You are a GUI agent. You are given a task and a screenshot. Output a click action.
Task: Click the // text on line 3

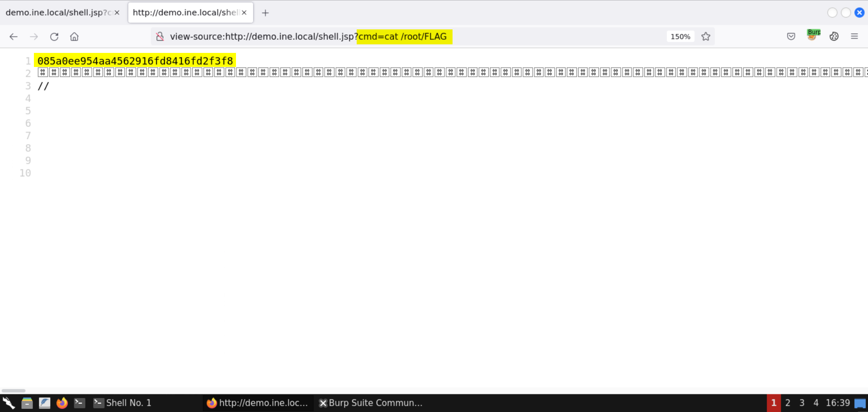[43, 86]
